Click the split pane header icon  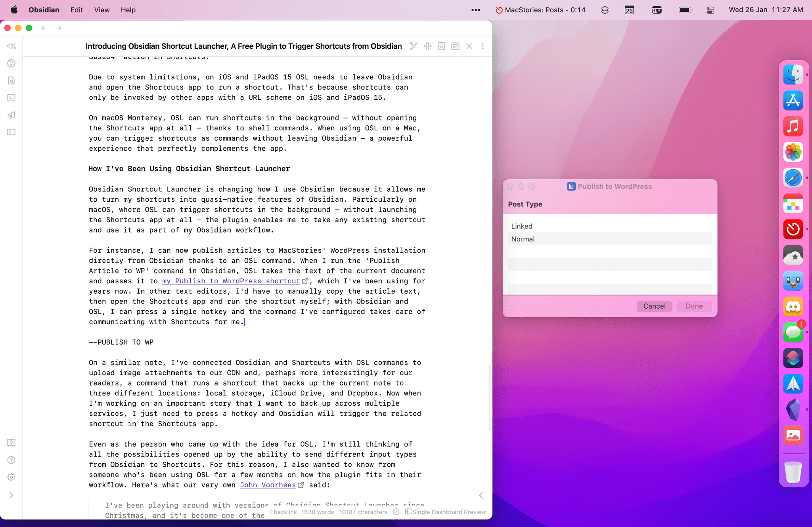[427, 46]
